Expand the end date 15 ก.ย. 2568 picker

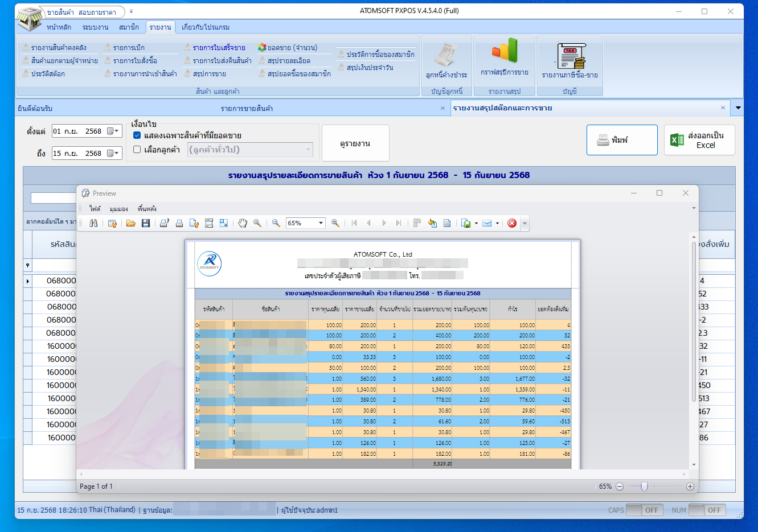113,154
